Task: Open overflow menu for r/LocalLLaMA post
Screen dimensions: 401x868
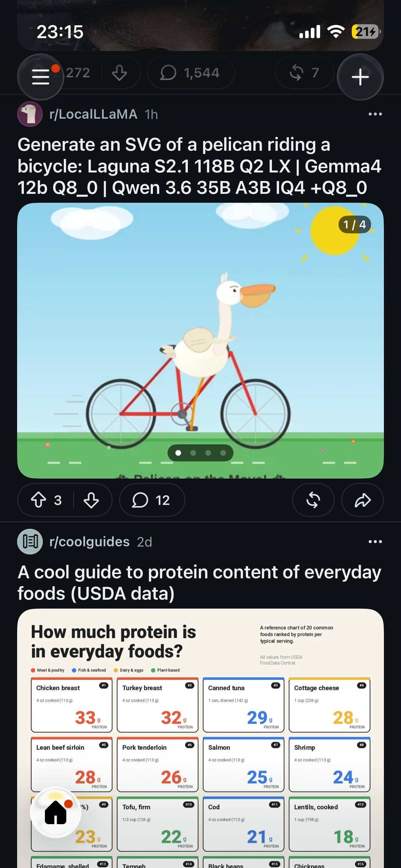Action: (375, 114)
